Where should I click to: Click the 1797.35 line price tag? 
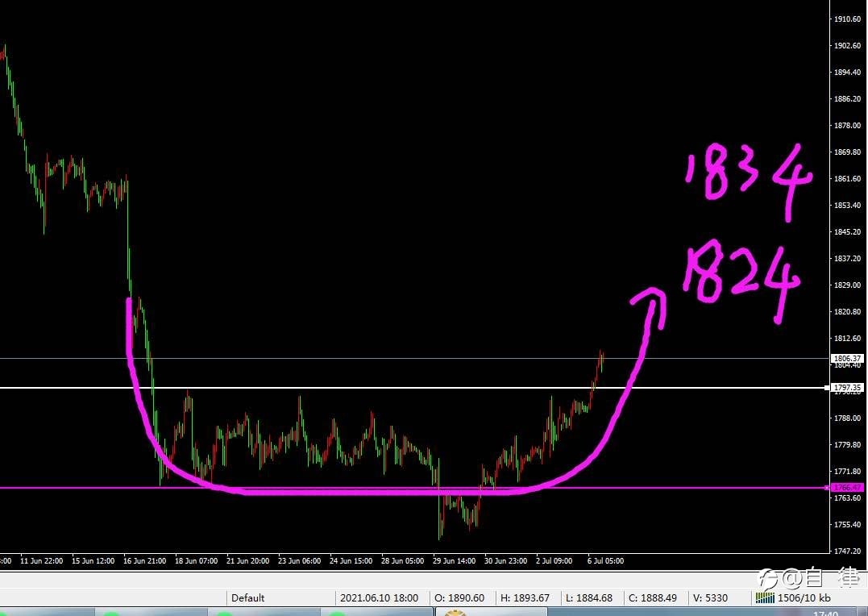point(848,388)
